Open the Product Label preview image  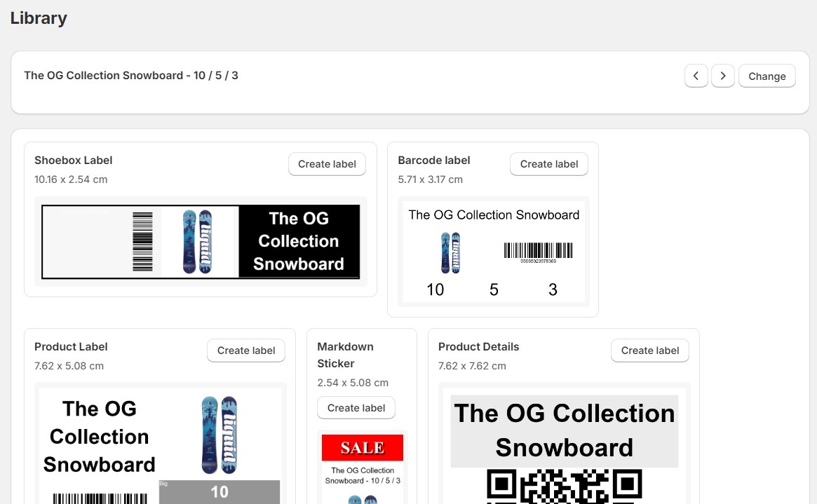click(161, 443)
